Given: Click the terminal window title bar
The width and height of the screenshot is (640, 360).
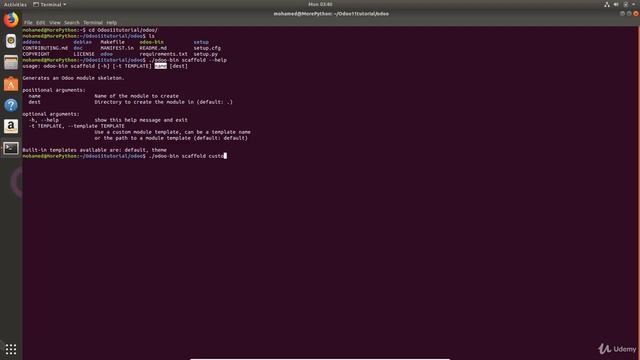Looking at the screenshot, I should point(331,13).
